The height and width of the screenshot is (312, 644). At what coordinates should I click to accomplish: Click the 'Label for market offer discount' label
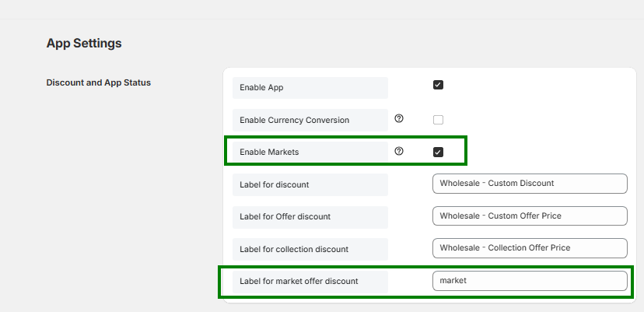pyautogui.click(x=299, y=282)
